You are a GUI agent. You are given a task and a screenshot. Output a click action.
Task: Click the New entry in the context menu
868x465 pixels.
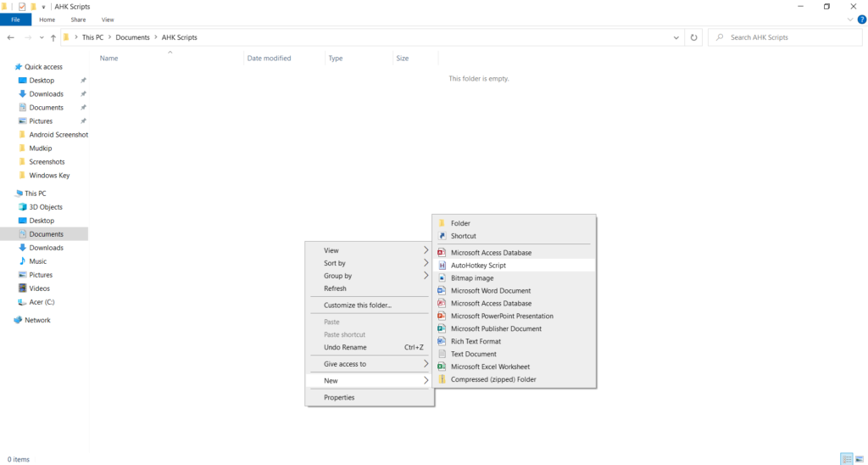370,381
